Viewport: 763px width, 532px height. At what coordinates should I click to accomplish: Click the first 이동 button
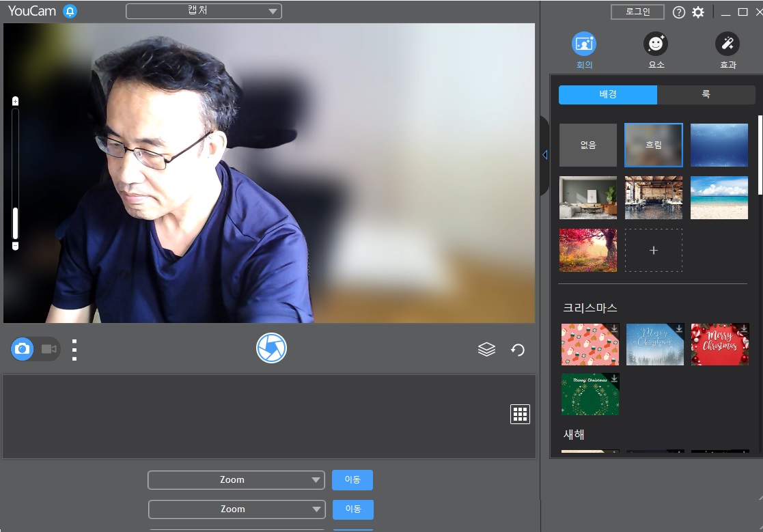click(x=352, y=480)
